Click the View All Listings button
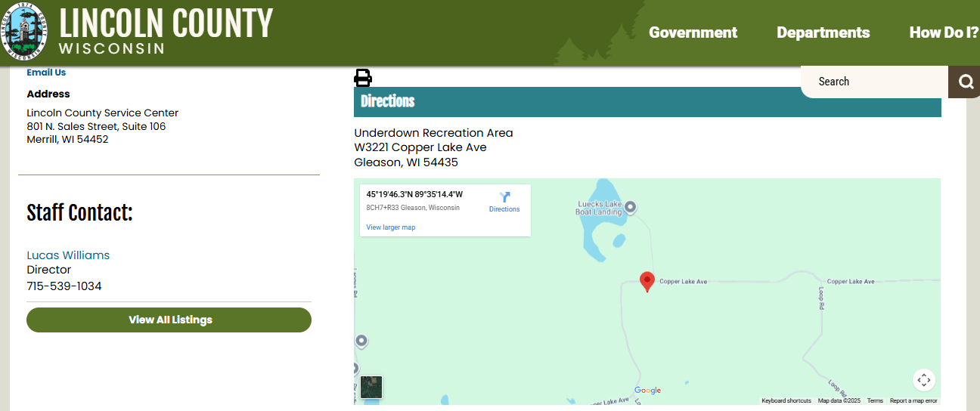Viewport: 980px width, 411px height. (169, 320)
